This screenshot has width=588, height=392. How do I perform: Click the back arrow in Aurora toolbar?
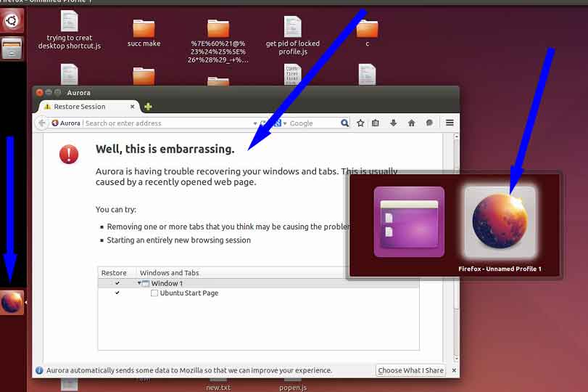click(42, 123)
